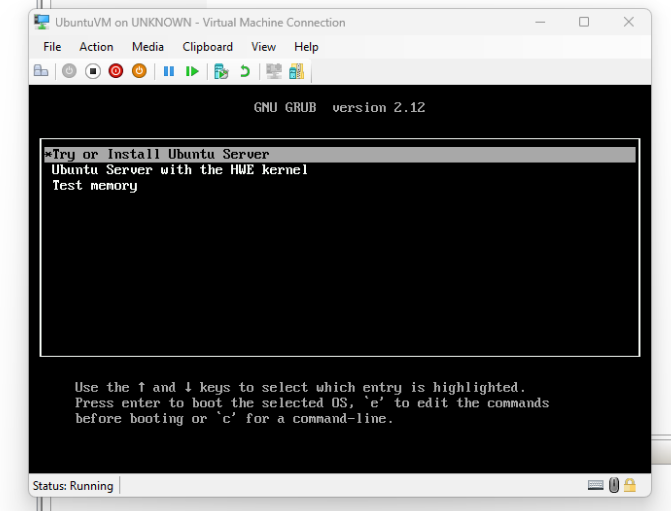Screen dimensions: 671x511
Task: Turn off the VM with the black square icon
Action: pos(93,71)
